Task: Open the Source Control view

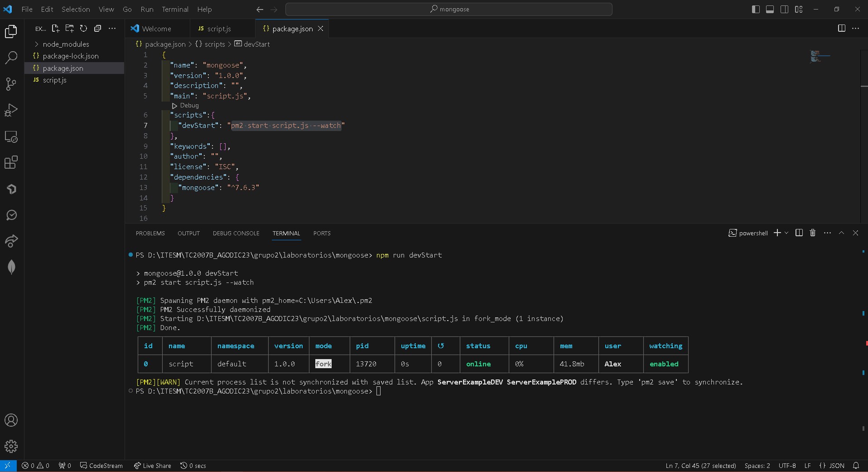Action: coord(11,84)
